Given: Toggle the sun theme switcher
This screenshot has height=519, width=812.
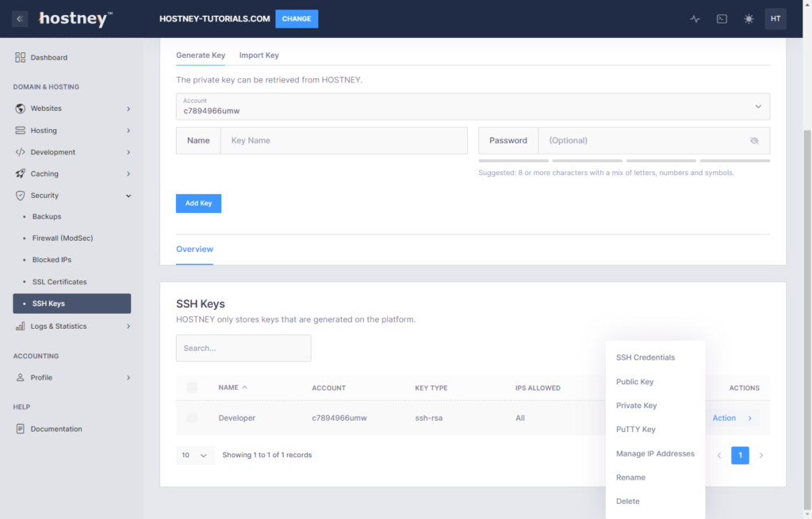Looking at the screenshot, I should (x=749, y=18).
